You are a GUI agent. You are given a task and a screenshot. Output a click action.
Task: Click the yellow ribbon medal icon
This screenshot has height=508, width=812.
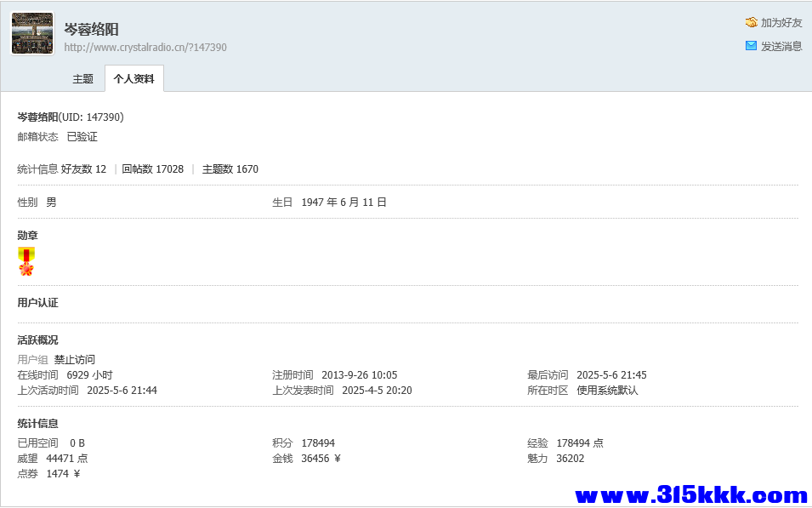(x=26, y=253)
